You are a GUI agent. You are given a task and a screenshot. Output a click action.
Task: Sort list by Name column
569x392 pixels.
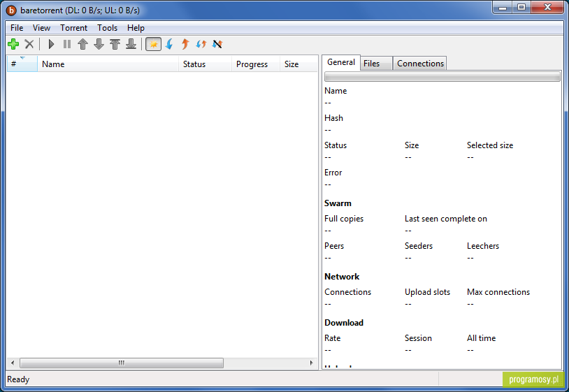[x=108, y=64]
